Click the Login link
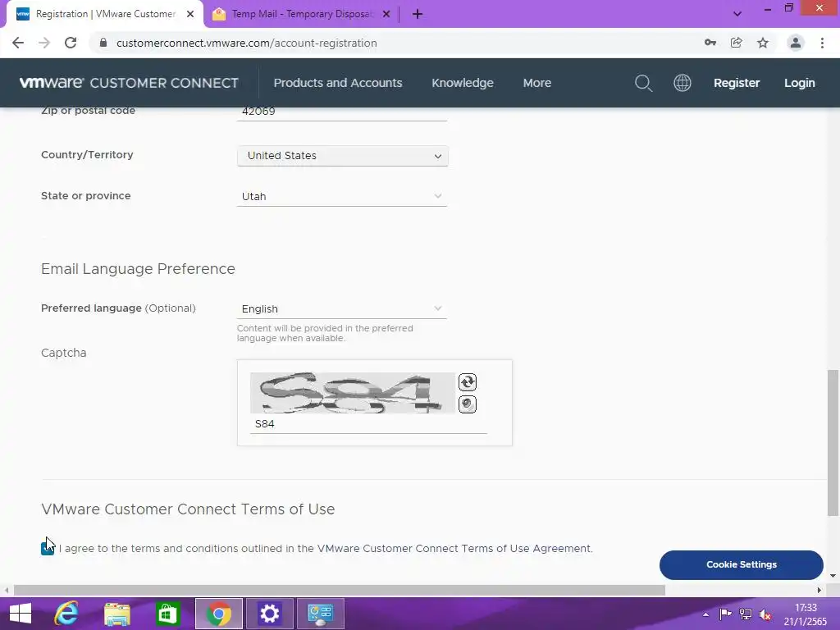The height and width of the screenshot is (630, 840). (x=799, y=83)
